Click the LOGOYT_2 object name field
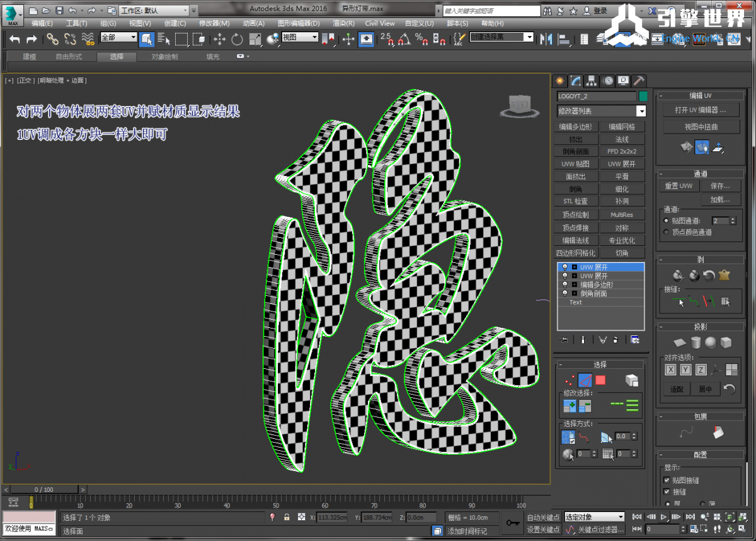The width and height of the screenshot is (756, 541). click(597, 96)
